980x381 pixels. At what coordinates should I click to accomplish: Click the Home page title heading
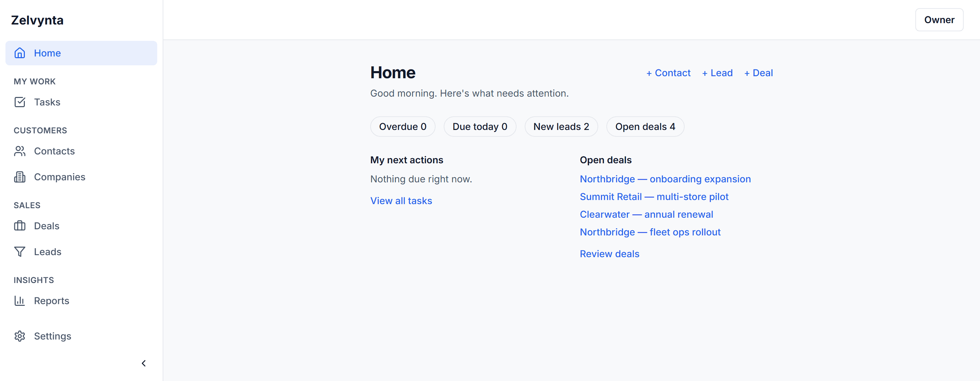[393, 72]
